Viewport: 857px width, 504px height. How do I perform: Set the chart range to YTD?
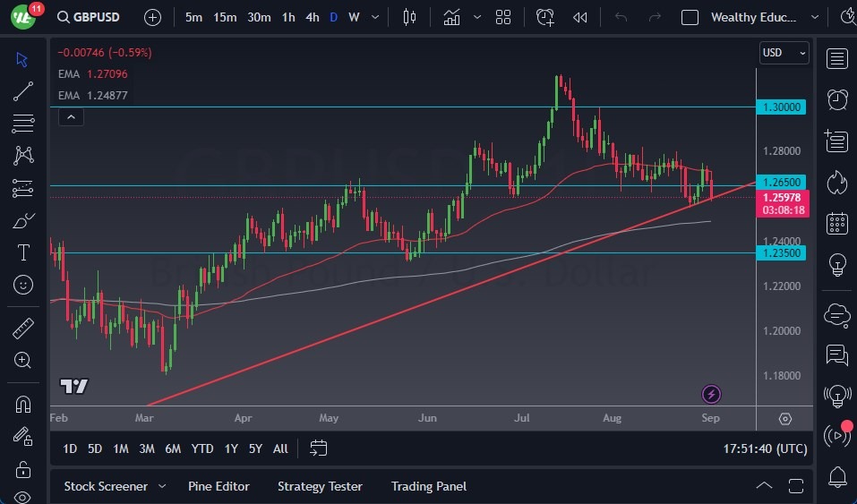click(202, 448)
